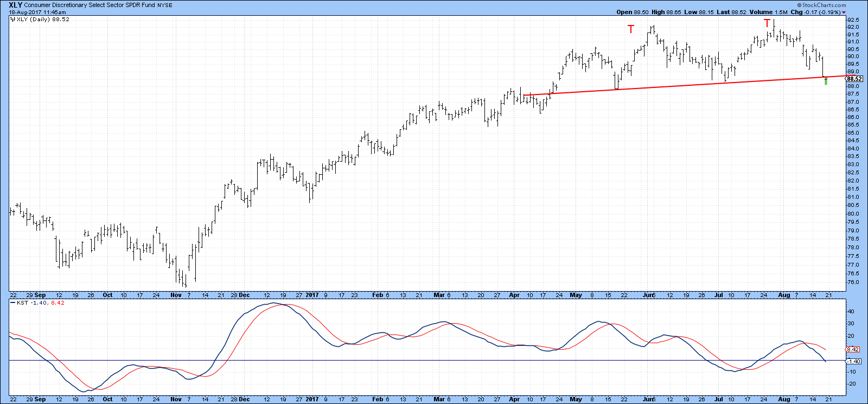Image resolution: width=868 pixels, height=404 pixels.
Task: Click 'Nov' on the bottom KST date axis
Action: click(176, 399)
